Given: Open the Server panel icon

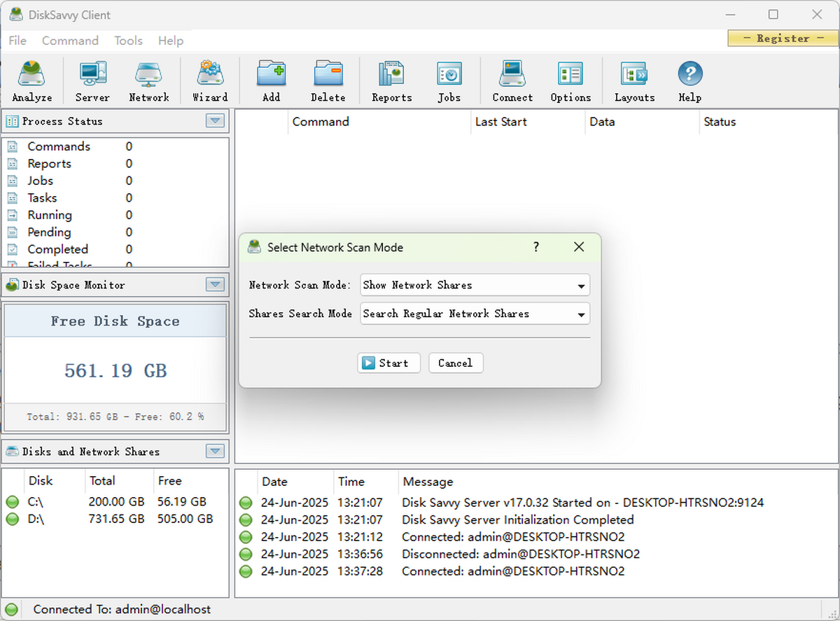Looking at the screenshot, I should (x=92, y=79).
